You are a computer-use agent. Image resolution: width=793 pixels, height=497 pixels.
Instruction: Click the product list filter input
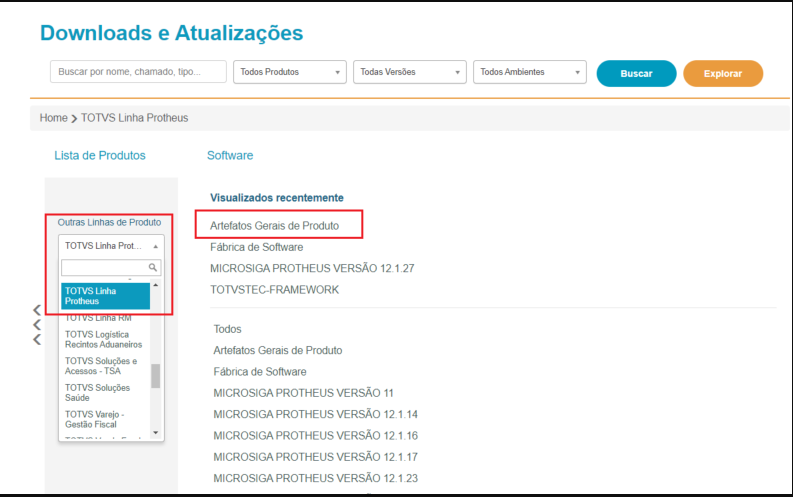click(111, 267)
